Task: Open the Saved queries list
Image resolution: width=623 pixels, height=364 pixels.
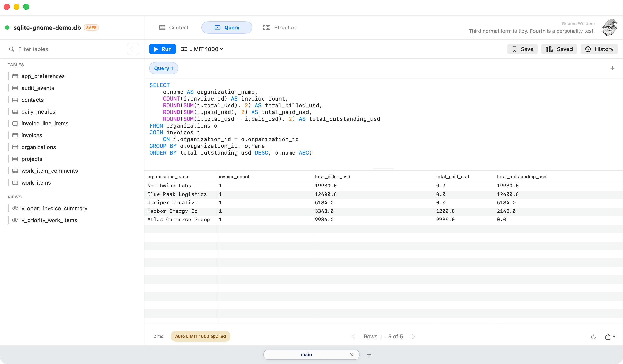Action: click(x=559, y=49)
